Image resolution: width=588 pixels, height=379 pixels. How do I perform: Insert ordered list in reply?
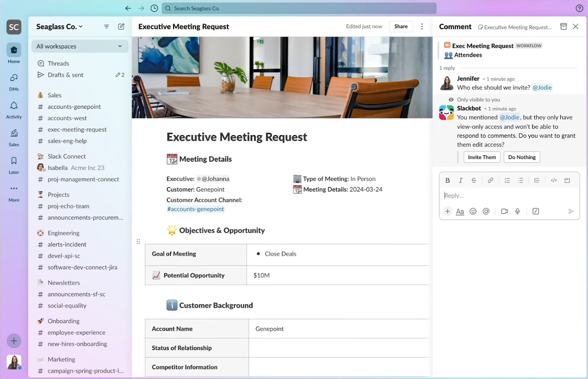[507, 180]
